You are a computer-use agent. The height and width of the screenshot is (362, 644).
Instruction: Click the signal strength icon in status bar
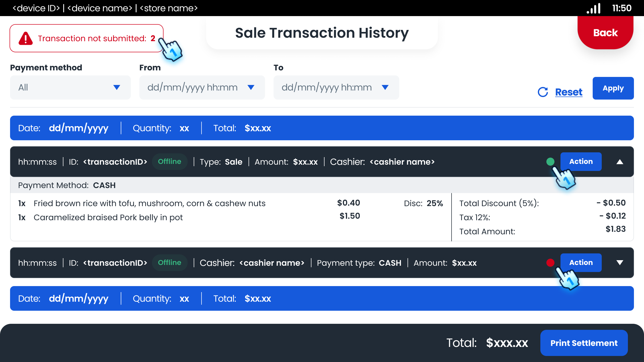(594, 8)
